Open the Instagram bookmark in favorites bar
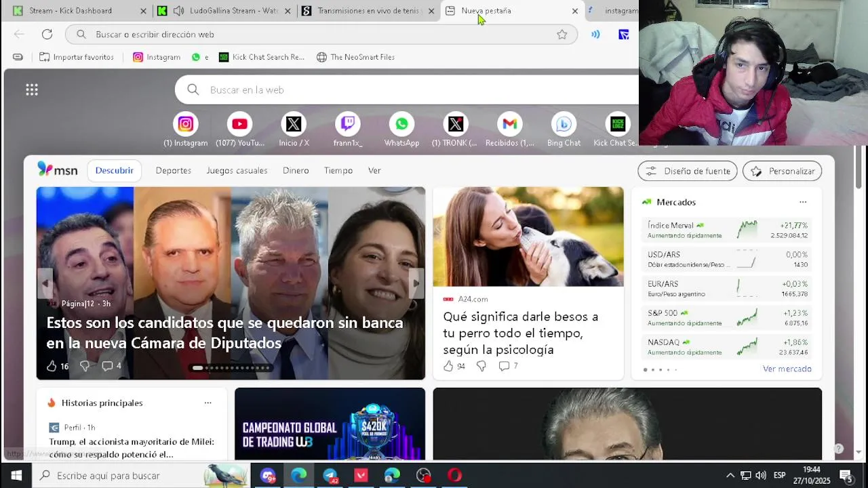868x488 pixels. 157,57
